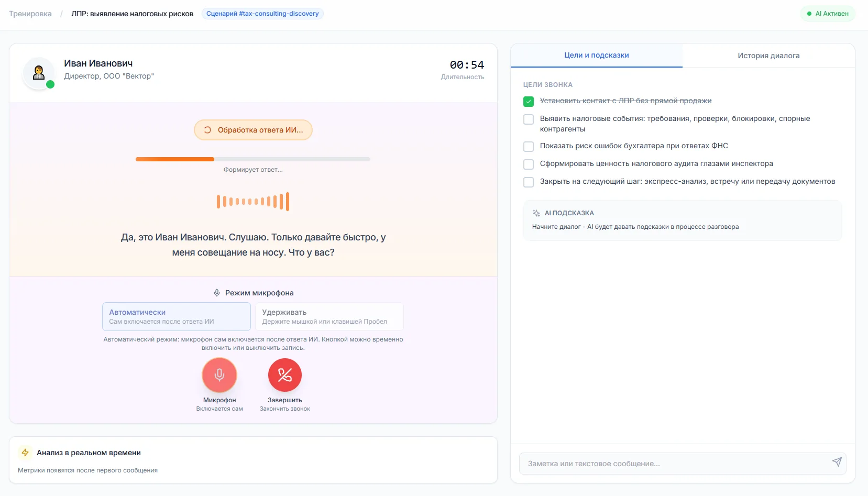Focus the Заметка или текстовое сообщение field

click(x=683, y=464)
